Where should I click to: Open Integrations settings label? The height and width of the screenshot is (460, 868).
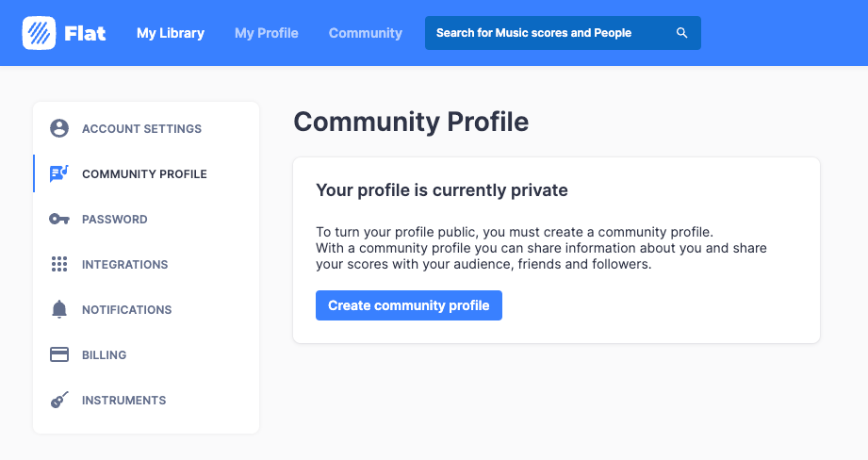click(x=125, y=265)
